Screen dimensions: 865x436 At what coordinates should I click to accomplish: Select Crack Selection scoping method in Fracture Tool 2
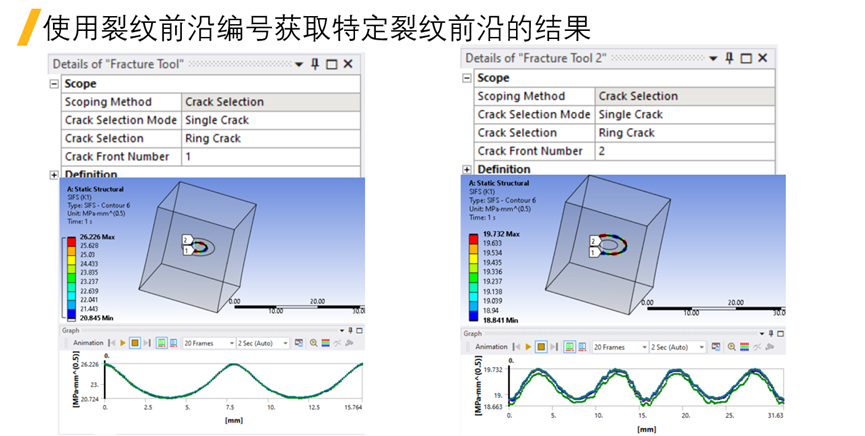click(x=685, y=97)
